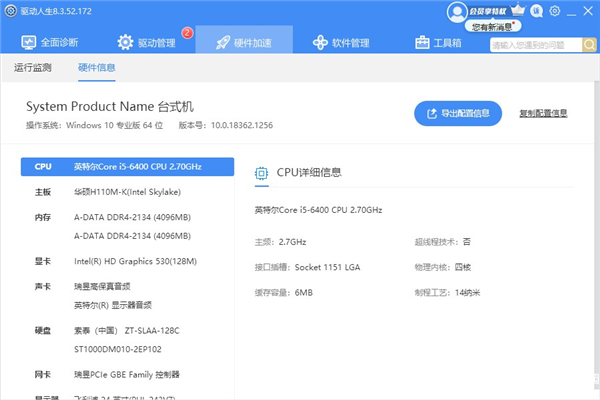Screen dimensions: 600x400
Task: Click the orange search magnifier button
Action: point(589,45)
